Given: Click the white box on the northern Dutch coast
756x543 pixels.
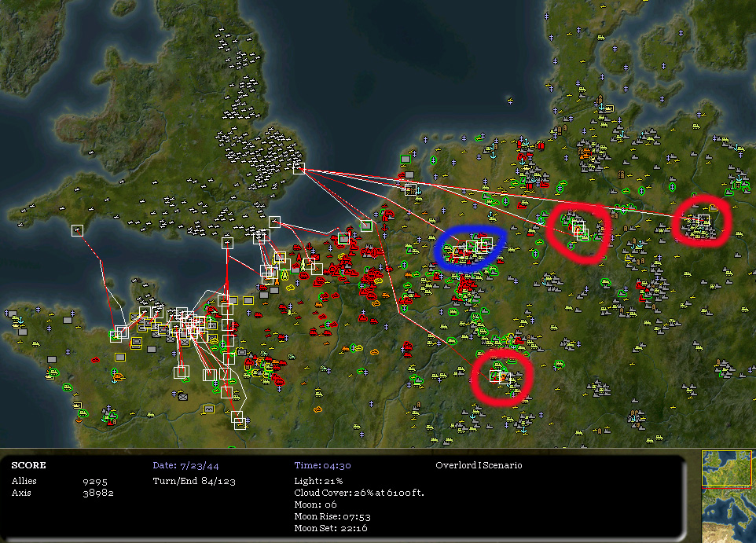Looking at the screenshot, I should pos(411,189).
